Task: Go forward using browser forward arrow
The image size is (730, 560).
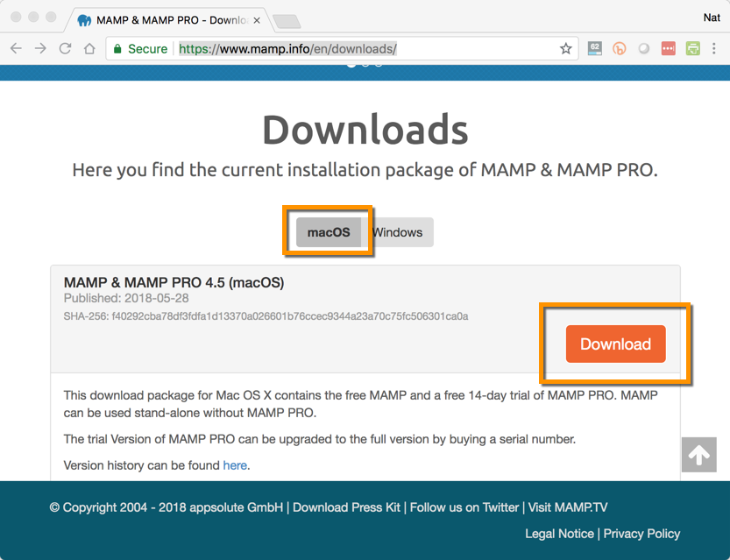Action: click(x=40, y=48)
